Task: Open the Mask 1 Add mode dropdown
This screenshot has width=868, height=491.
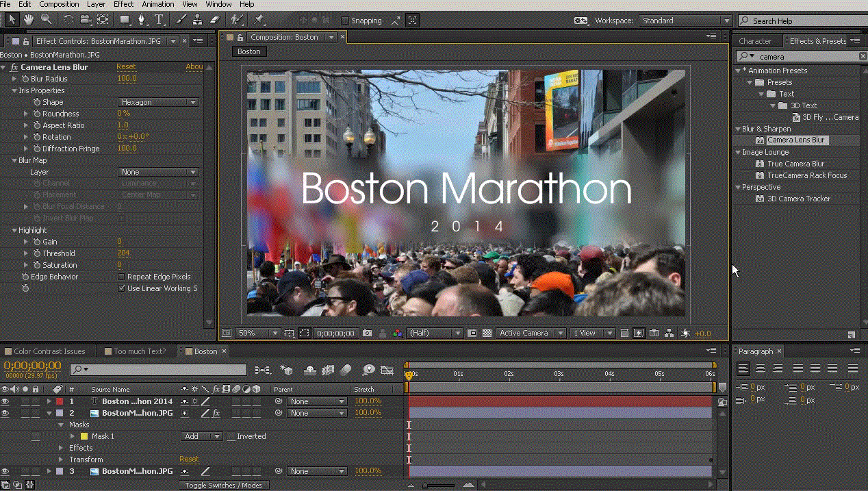Action: 203,436
